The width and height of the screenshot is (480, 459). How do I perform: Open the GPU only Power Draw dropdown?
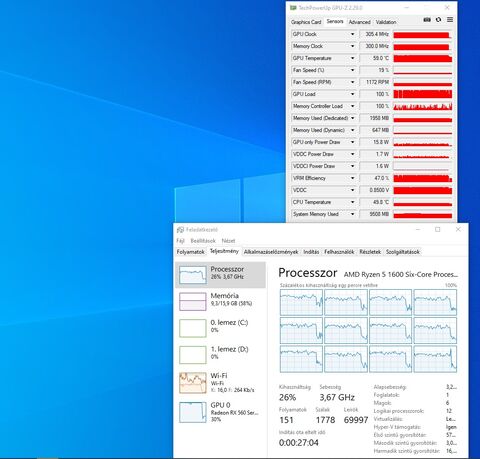(x=352, y=142)
